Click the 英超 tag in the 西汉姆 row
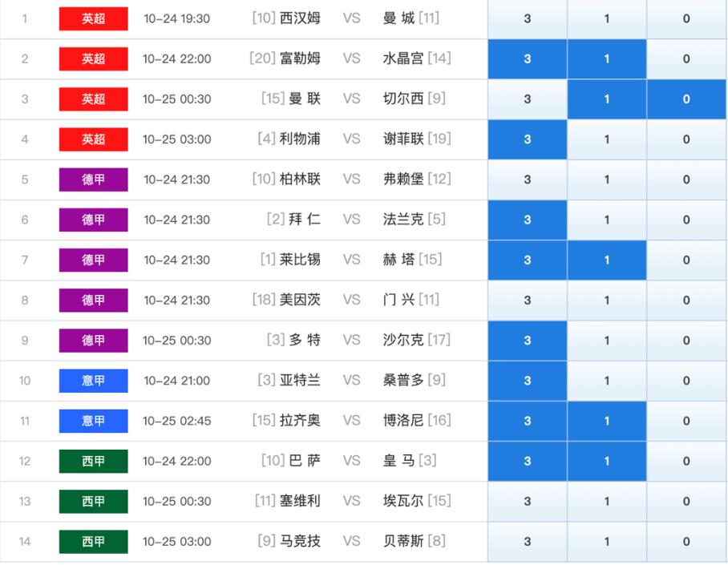The image size is (728, 565). pos(93,19)
